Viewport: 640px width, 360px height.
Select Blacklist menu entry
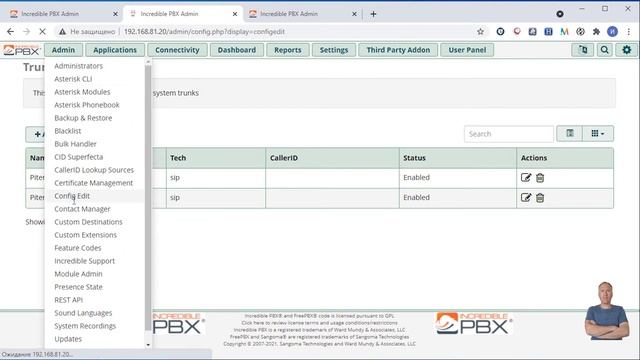click(67, 131)
